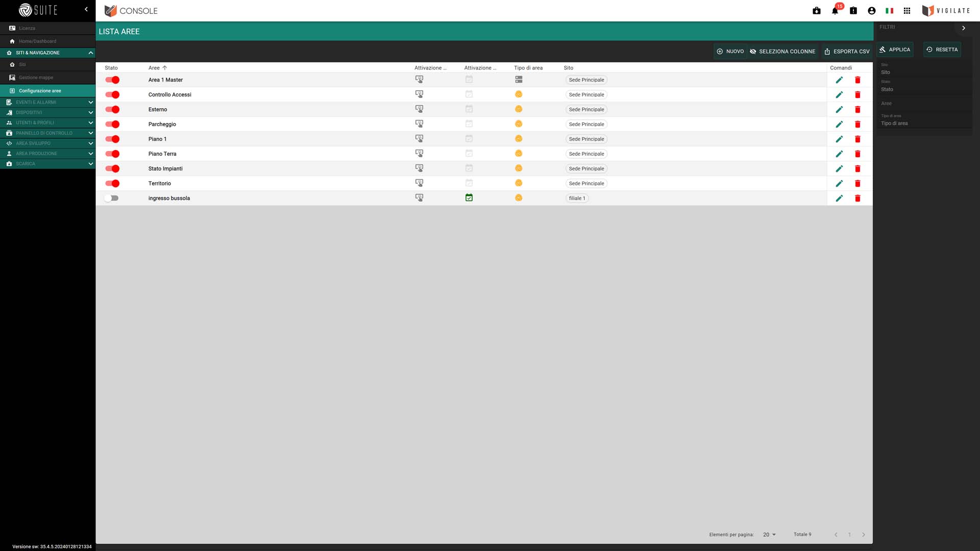Select Configurazione aree menu item

pyautogui.click(x=47, y=91)
